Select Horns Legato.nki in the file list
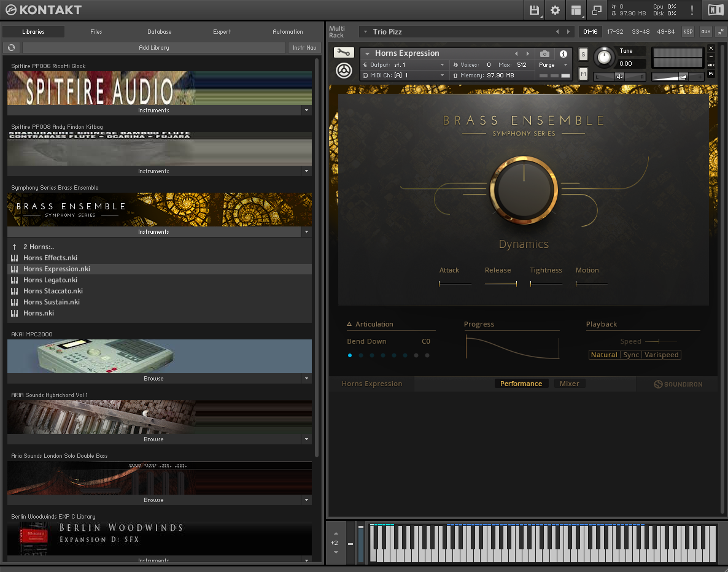This screenshot has width=728, height=572. 159,280
